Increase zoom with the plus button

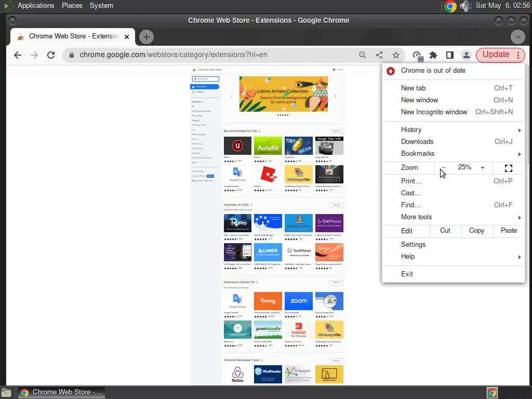click(482, 168)
